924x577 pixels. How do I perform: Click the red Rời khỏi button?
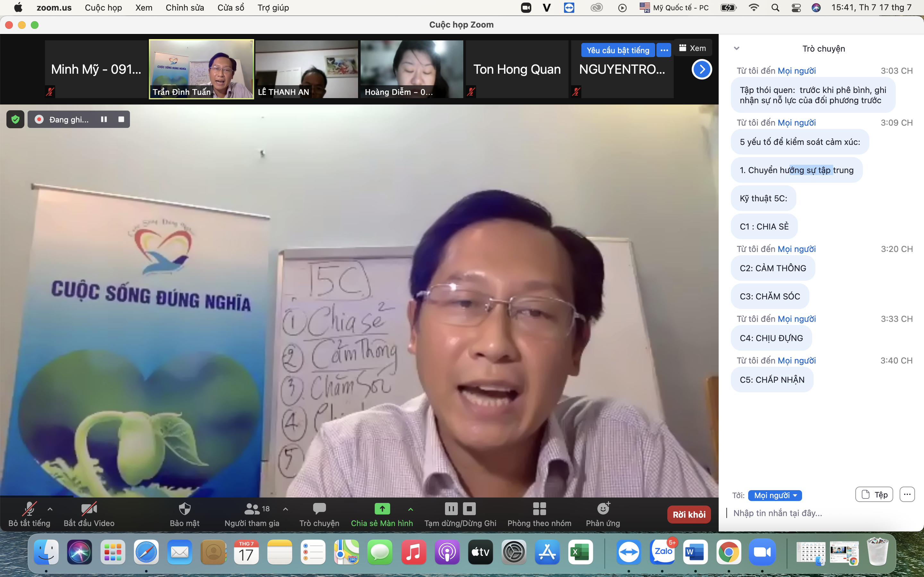pyautogui.click(x=689, y=514)
